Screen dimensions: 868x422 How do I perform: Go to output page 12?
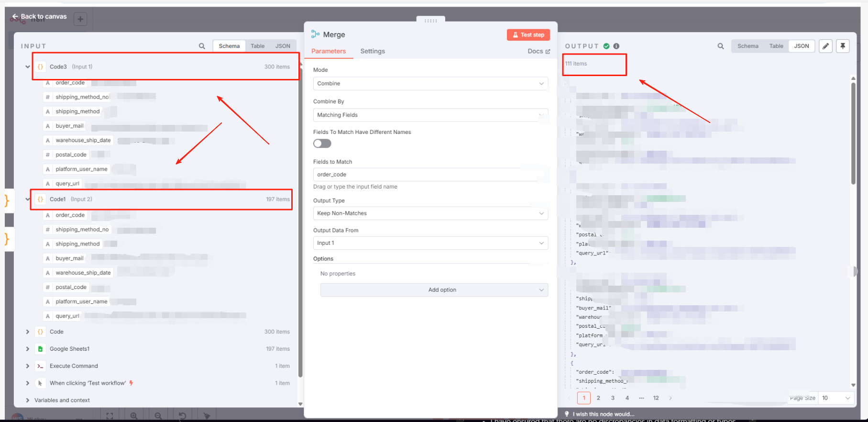point(656,398)
